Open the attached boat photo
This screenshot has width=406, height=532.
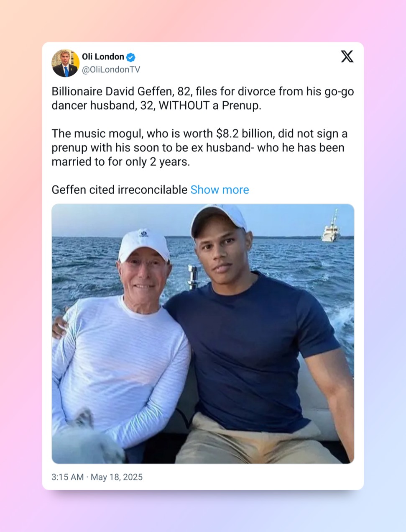click(x=203, y=333)
